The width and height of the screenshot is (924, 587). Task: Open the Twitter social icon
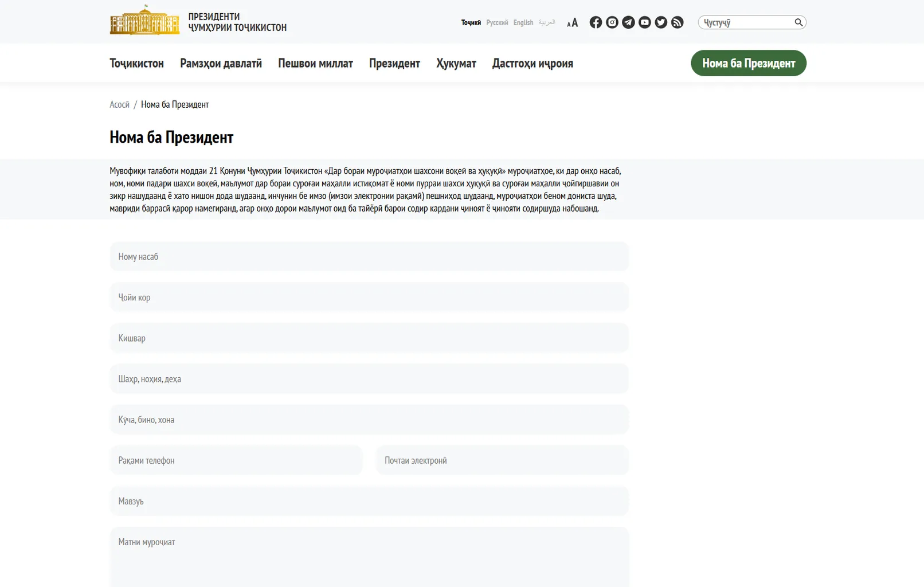point(661,22)
